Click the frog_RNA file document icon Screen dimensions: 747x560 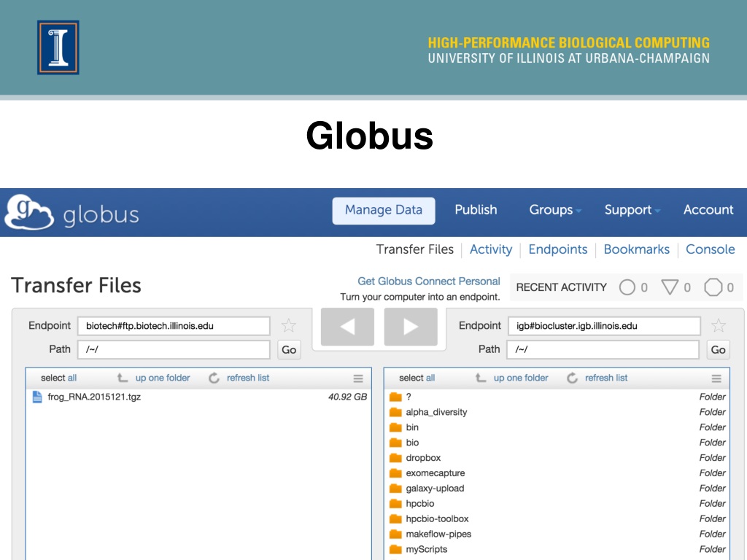coord(37,397)
